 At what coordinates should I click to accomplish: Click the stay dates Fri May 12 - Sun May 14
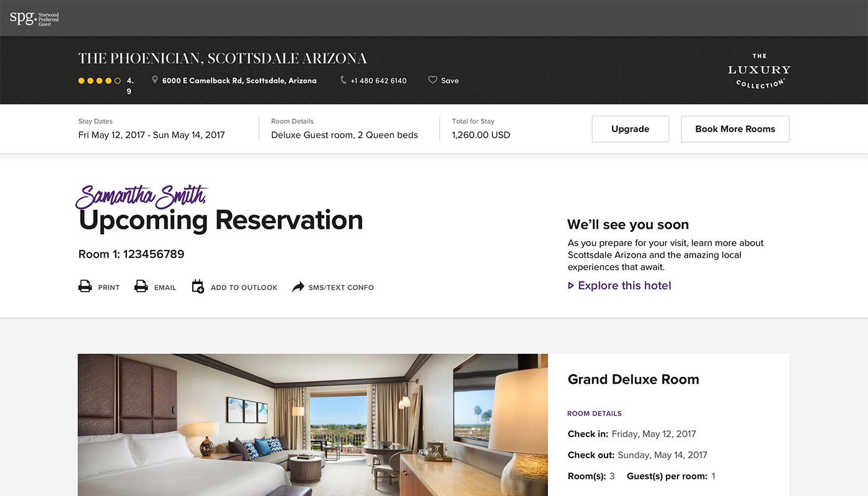pos(151,135)
